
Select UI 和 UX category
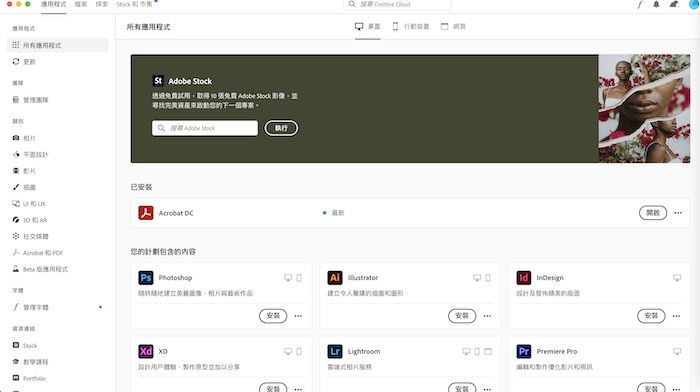(29, 204)
